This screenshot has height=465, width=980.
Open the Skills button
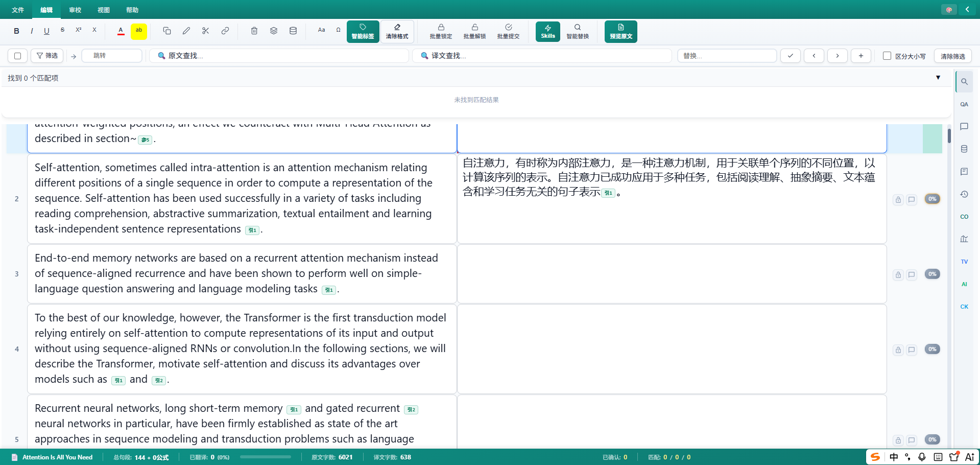(x=548, y=31)
